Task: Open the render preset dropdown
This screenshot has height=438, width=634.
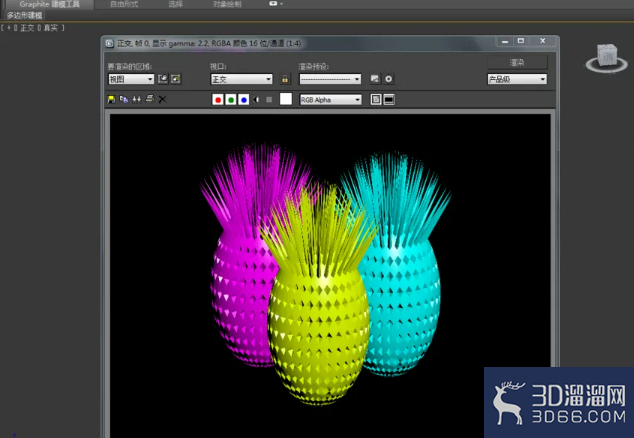Action: [330, 79]
